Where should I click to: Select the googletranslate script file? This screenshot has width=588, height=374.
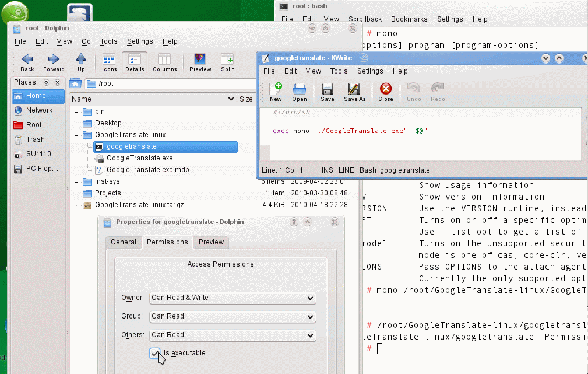pyautogui.click(x=166, y=146)
